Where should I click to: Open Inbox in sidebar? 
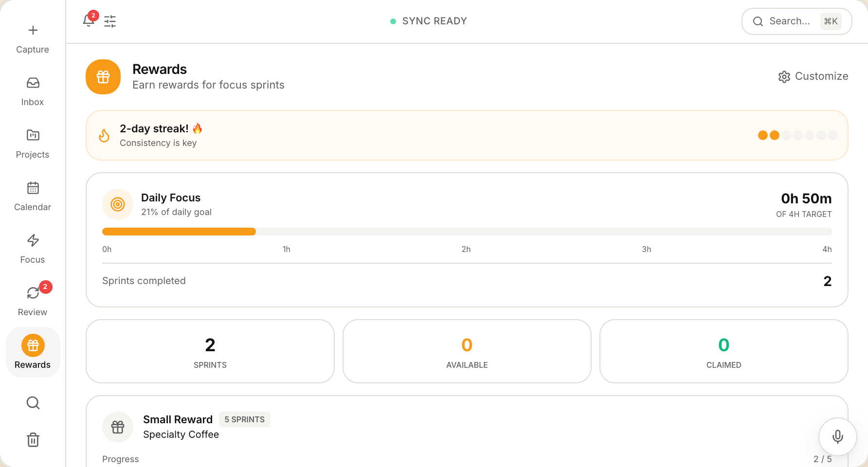point(33,91)
